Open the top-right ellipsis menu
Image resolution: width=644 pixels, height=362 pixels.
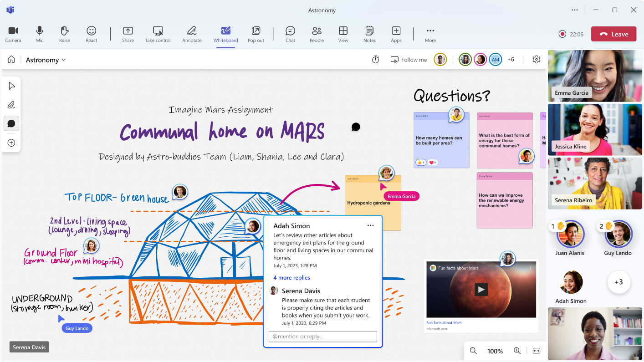(574, 10)
